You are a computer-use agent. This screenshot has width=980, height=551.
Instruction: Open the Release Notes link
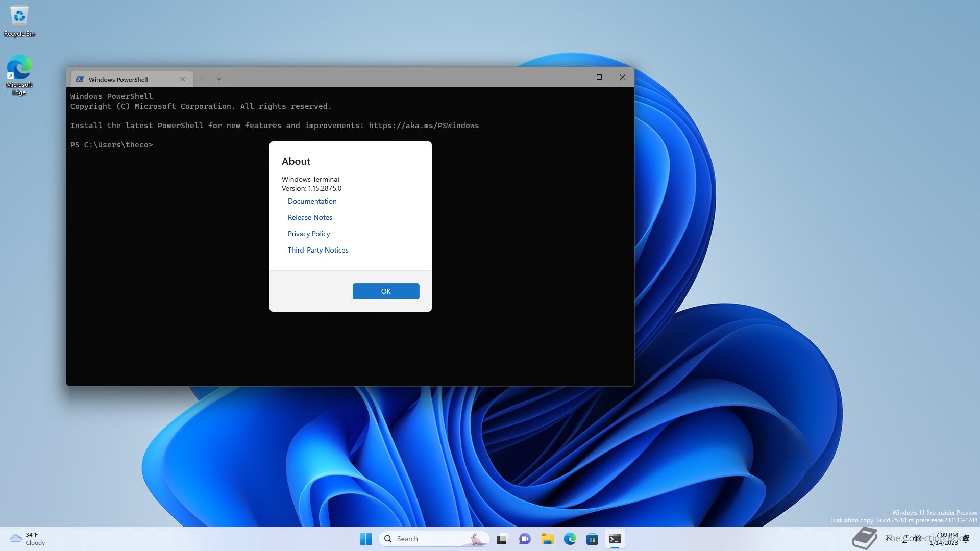click(x=310, y=217)
